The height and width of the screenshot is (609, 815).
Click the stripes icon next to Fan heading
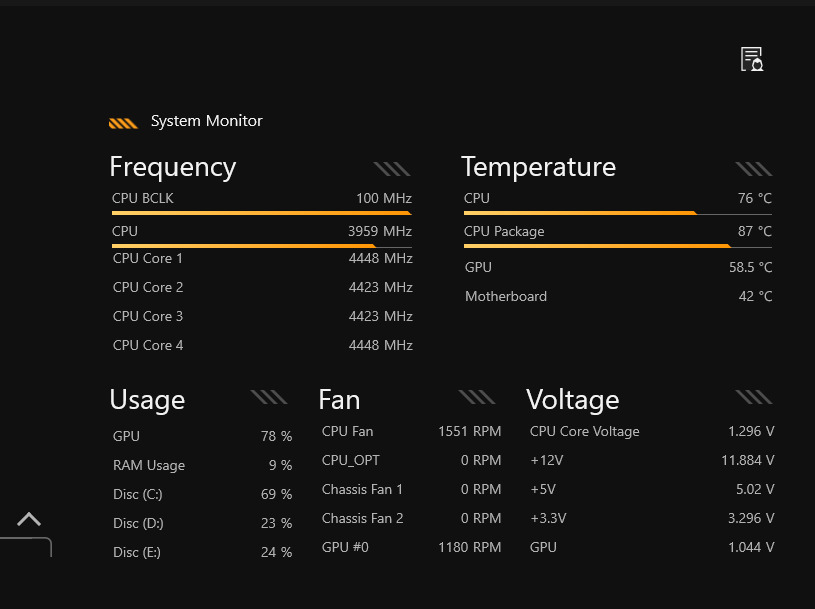(x=476, y=397)
